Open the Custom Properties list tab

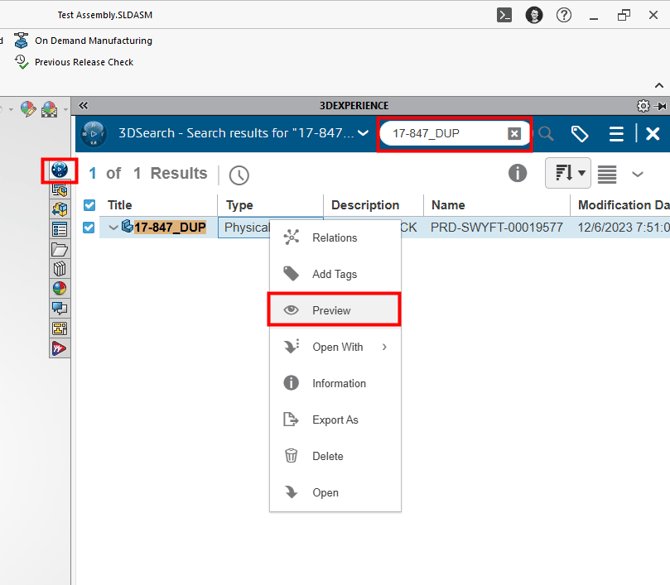click(59, 229)
